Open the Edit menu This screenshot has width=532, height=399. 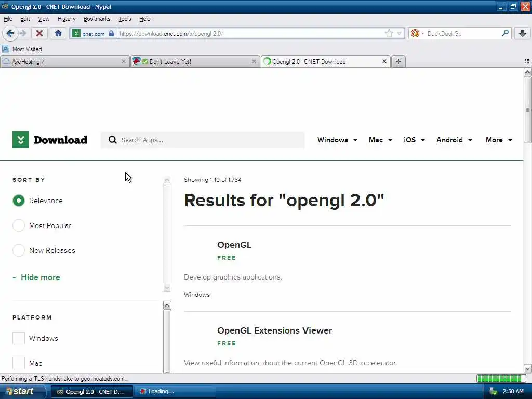25,19
